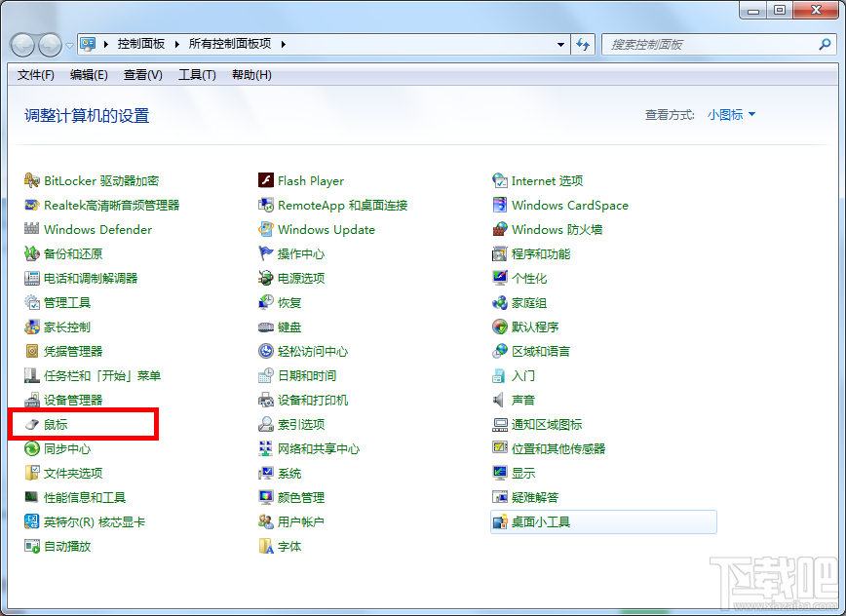Open 文件(F) menu
The height and width of the screenshot is (616, 846).
pos(36,75)
